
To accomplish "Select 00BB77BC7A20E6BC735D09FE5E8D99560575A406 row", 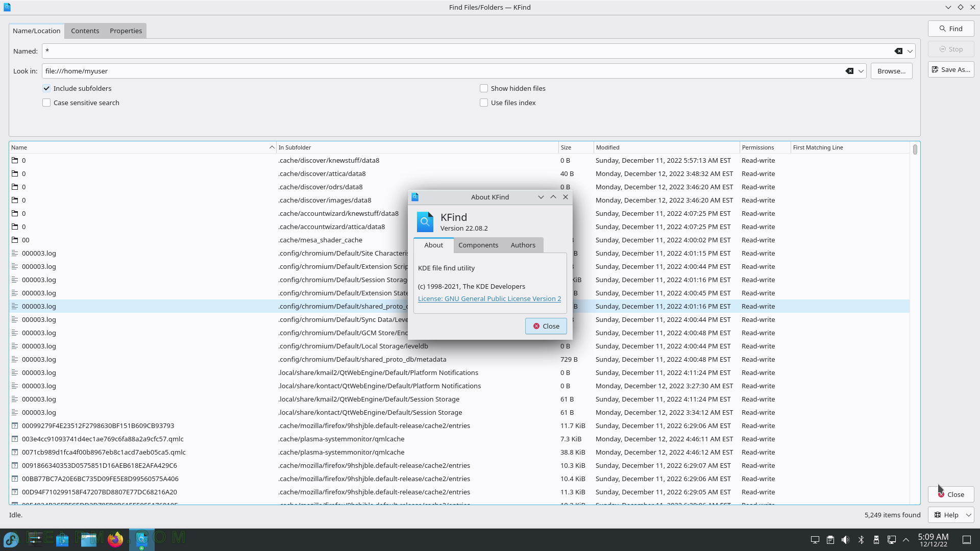I will click(x=459, y=479).
